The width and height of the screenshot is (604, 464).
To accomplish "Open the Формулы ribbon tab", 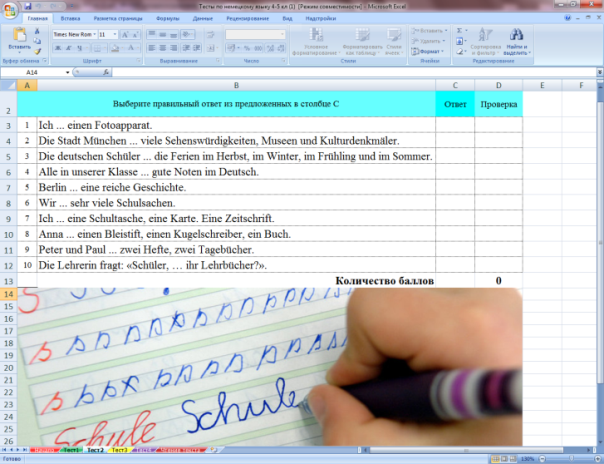I will [168, 18].
